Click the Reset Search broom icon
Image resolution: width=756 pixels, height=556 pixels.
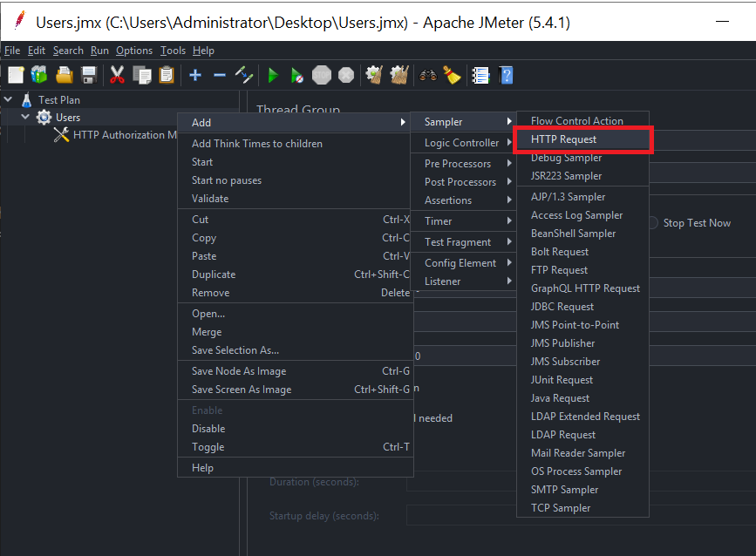[x=453, y=75]
